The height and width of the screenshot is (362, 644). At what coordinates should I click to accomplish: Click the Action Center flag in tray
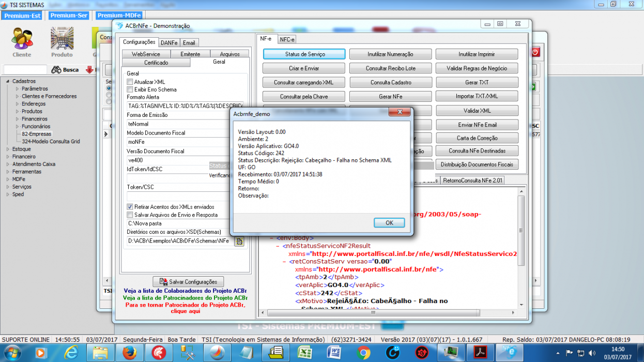[x=570, y=353]
